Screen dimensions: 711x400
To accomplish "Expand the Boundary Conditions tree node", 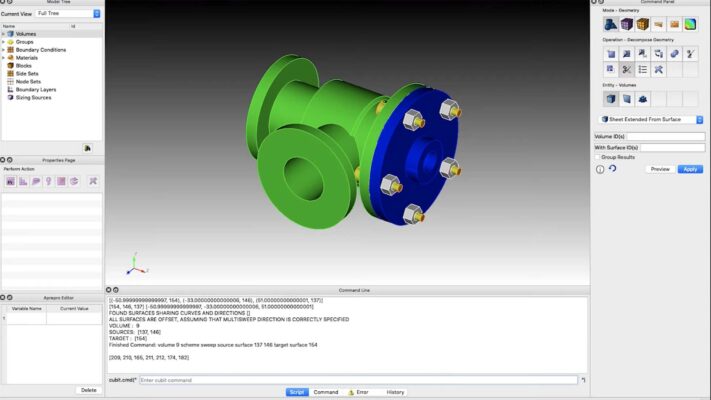I will tap(3, 50).
